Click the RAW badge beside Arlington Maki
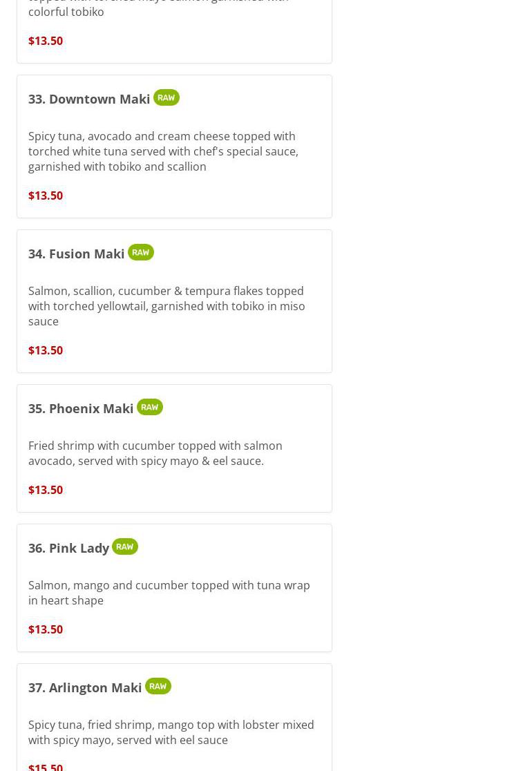532x771 pixels. point(158,687)
